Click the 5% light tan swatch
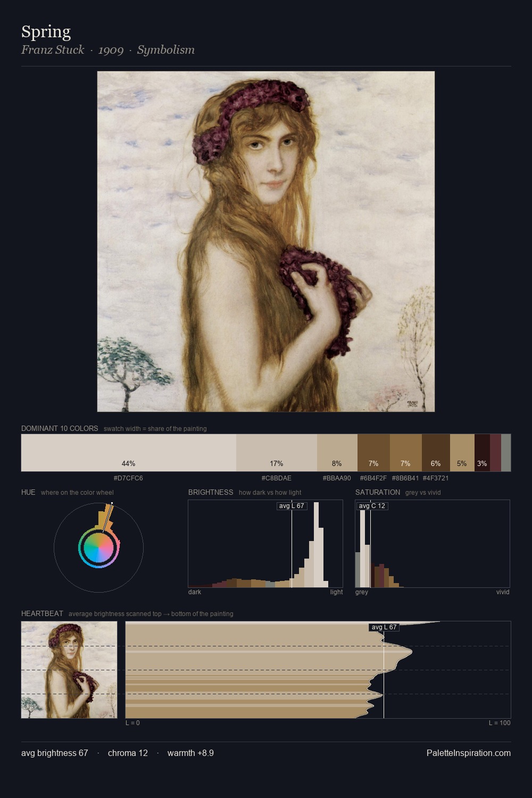The width and height of the screenshot is (532, 798). click(x=462, y=453)
